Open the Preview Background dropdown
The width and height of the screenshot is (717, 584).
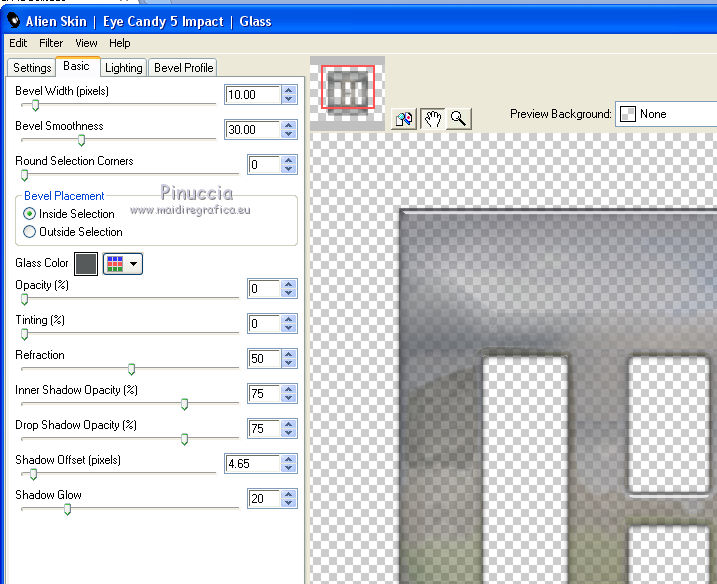(x=667, y=114)
